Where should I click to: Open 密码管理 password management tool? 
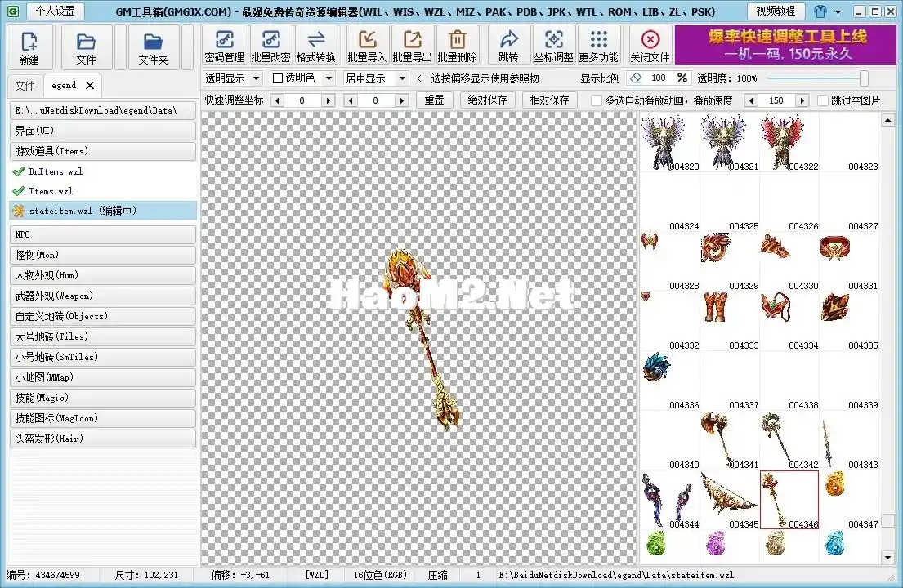tap(225, 46)
